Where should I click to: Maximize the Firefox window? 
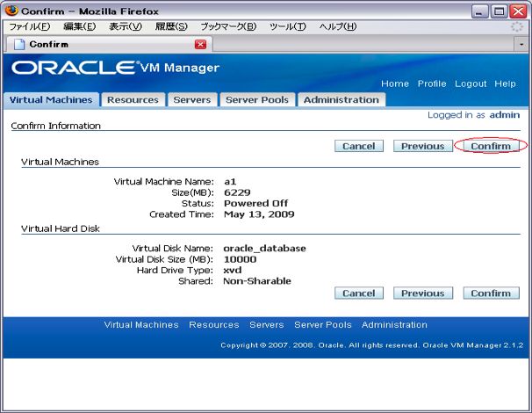pos(499,11)
